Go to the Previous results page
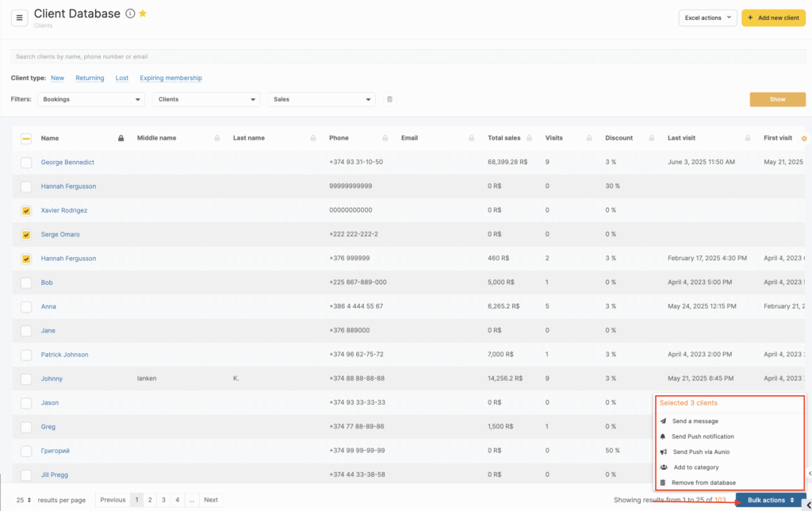The width and height of the screenshot is (812, 511). click(113, 500)
